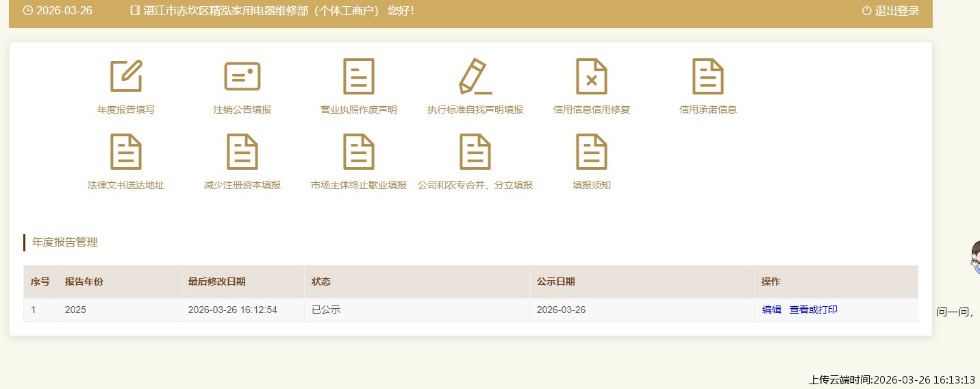Click the 公司和农专合并、分立填报 text label
The height and width of the screenshot is (389, 980).
[x=475, y=185]
